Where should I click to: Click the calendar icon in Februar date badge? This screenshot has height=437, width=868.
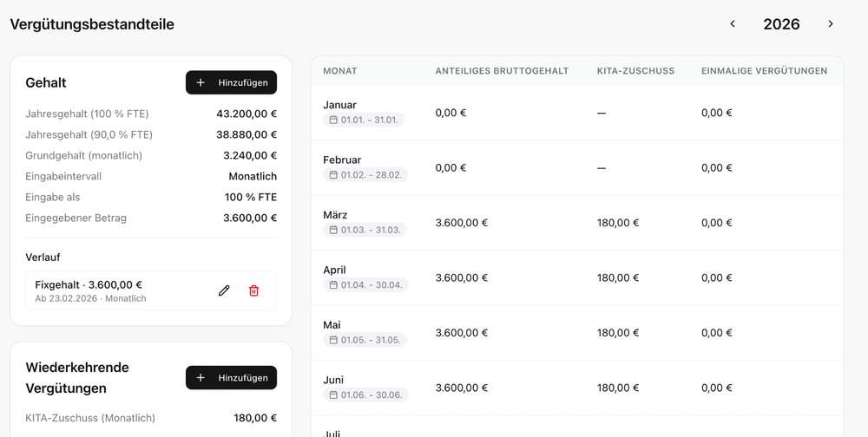click(333, 174)
